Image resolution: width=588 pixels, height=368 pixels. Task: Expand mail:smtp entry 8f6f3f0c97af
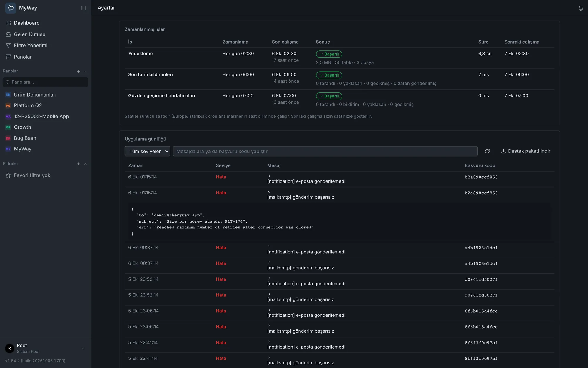point(269,357)
